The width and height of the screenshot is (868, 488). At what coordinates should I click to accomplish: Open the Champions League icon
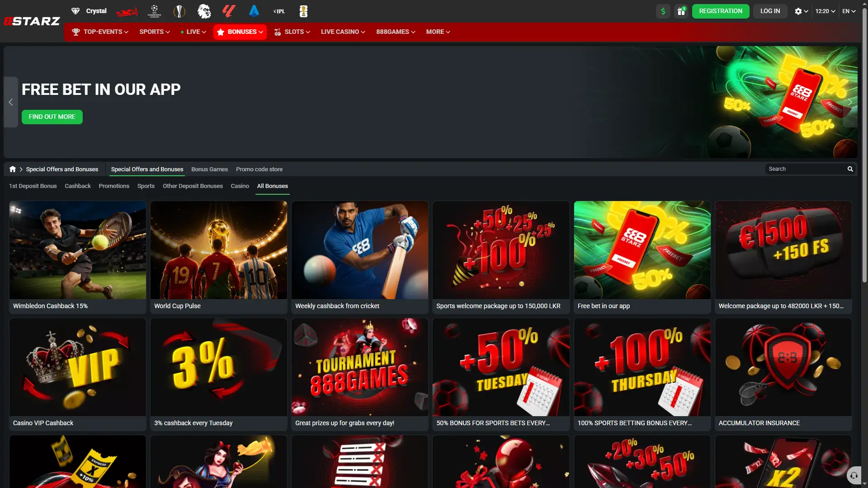(x=154, y=11)
